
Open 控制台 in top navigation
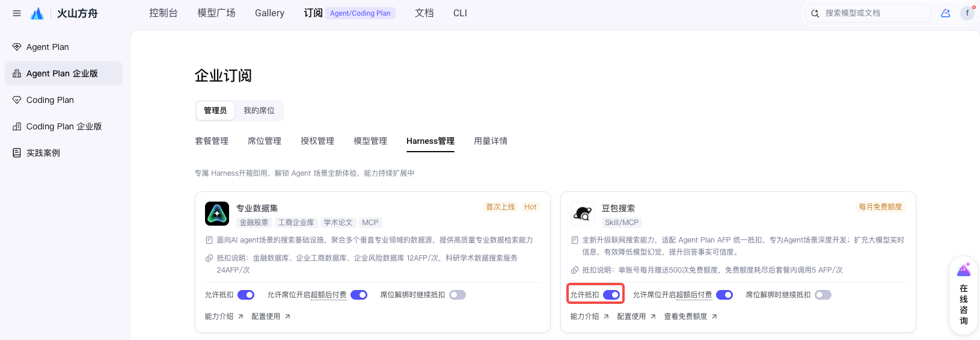click(x=164, y=13)
